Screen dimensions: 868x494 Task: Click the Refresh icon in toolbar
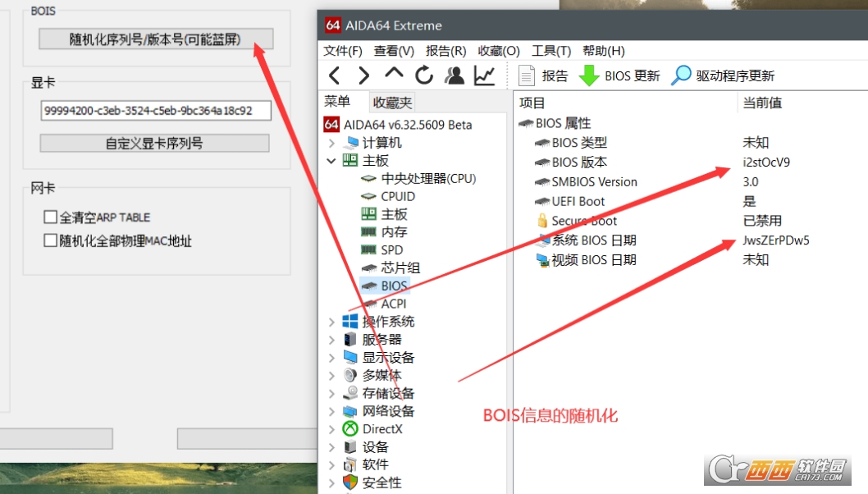click(424, 75)
